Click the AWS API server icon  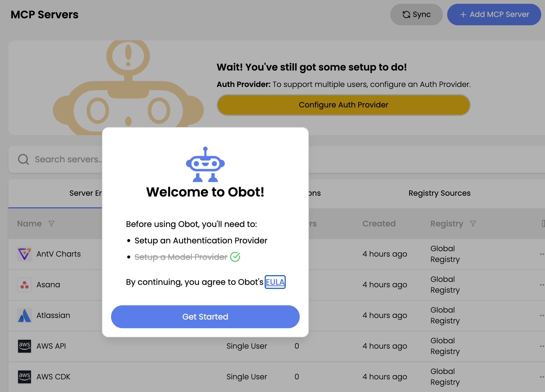tap(24, 346)
